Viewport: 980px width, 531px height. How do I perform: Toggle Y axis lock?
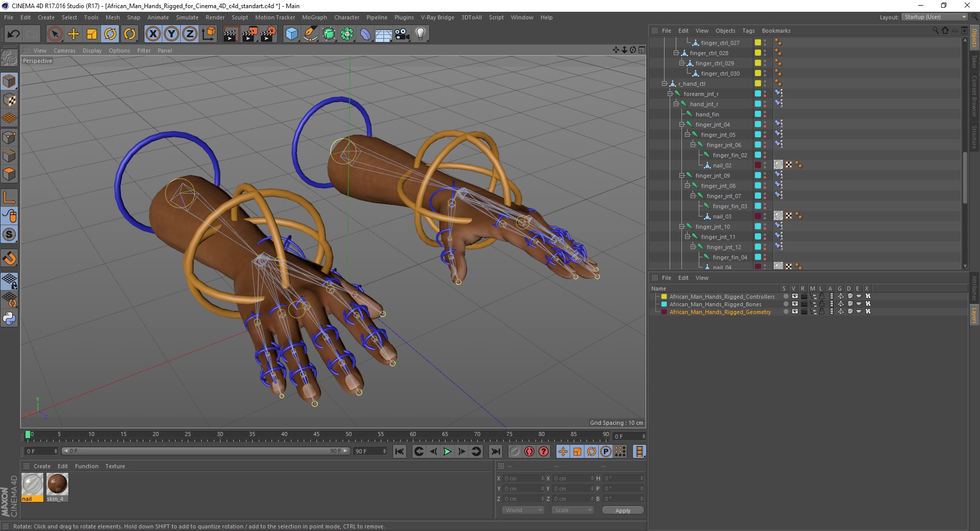(x=171, y=34)
